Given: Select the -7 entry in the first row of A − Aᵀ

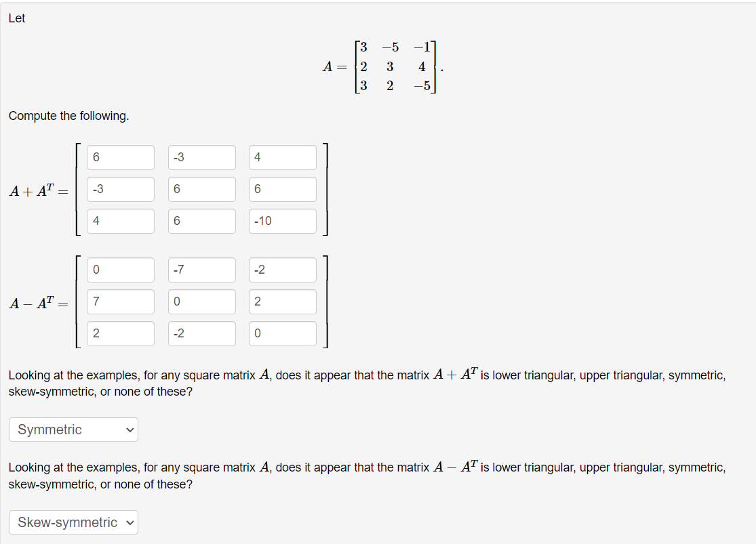Looking at the screenshot, I should coord(201,270).
